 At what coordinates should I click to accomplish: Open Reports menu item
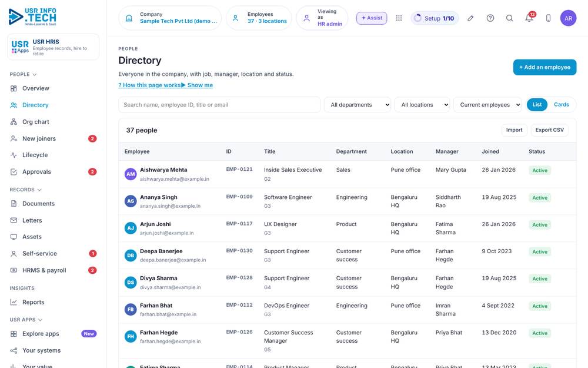click(54, 302)
